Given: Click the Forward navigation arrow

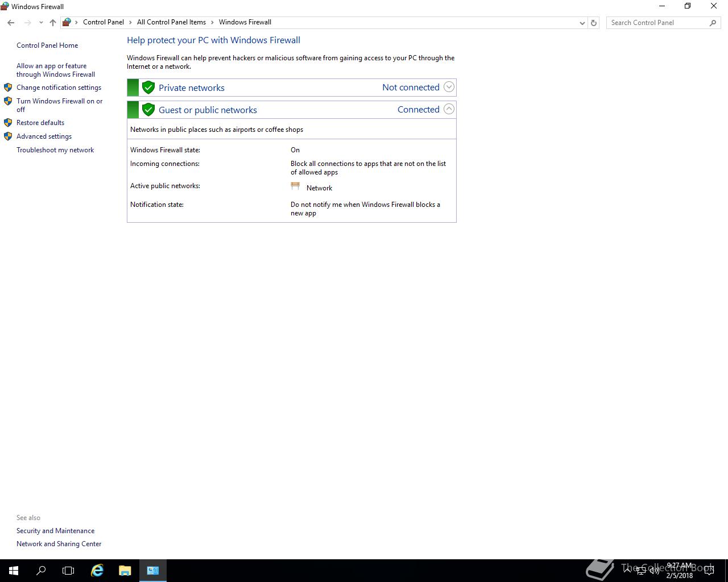Looking at the screenshot, I should (27, 23).
